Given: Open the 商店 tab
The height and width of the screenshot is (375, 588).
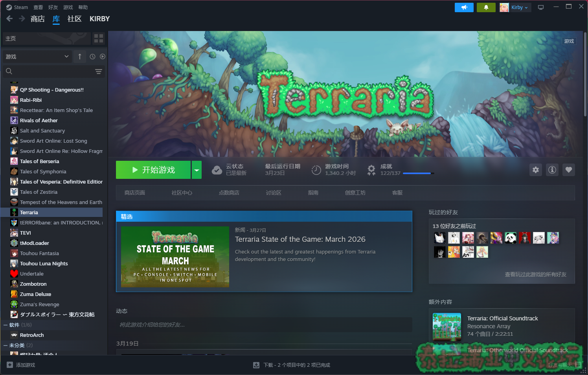Looking at the screenshot, I should pos(38,19).
